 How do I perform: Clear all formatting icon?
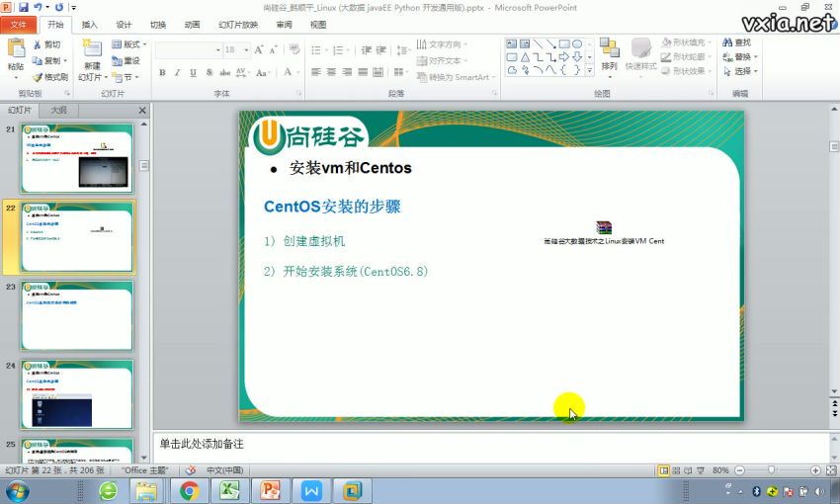294,49
